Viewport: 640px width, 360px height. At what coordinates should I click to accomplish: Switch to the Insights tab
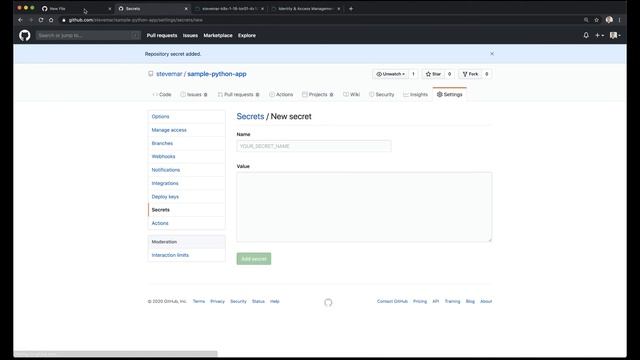click(x=416, y=94)
